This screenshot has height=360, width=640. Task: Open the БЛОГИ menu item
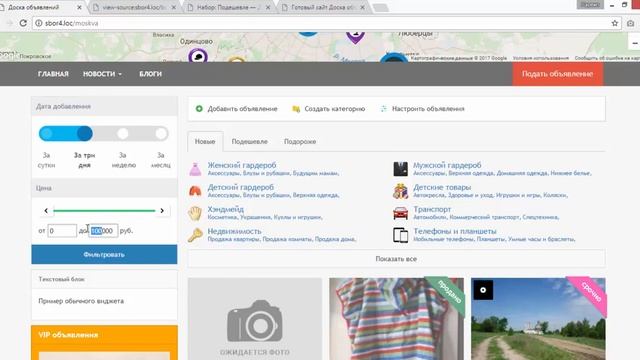click(x=151, y=74)
